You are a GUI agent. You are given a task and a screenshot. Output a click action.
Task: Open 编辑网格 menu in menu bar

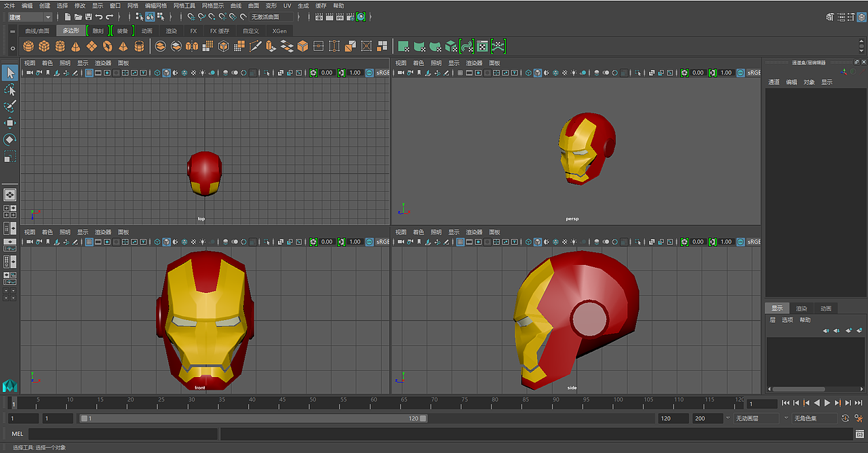point(156,5)
